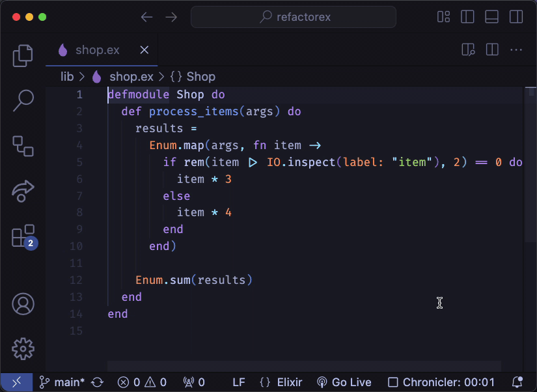Open the Explorer view in activity bar

(x=23, y=56)
